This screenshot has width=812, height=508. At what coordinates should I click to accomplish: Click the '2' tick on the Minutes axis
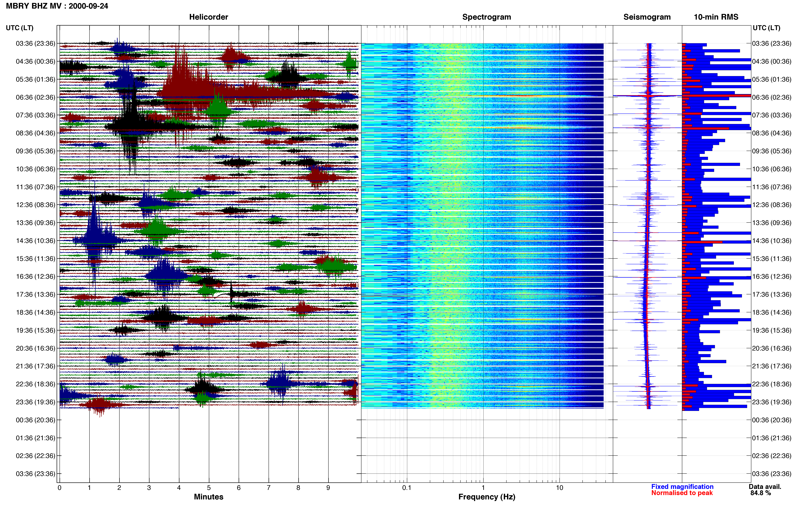pyautogui.click(x=119, y=487)
